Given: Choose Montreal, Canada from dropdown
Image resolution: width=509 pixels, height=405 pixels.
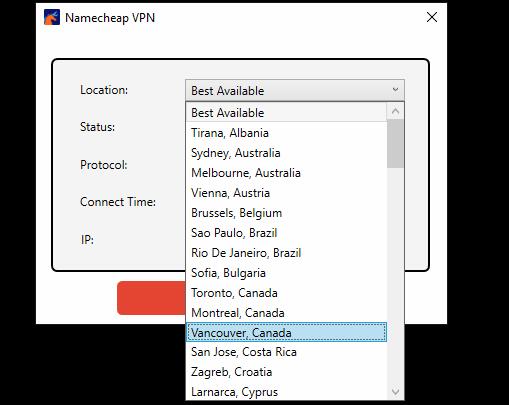Looking at the screenshot, I should pos(286,313).
